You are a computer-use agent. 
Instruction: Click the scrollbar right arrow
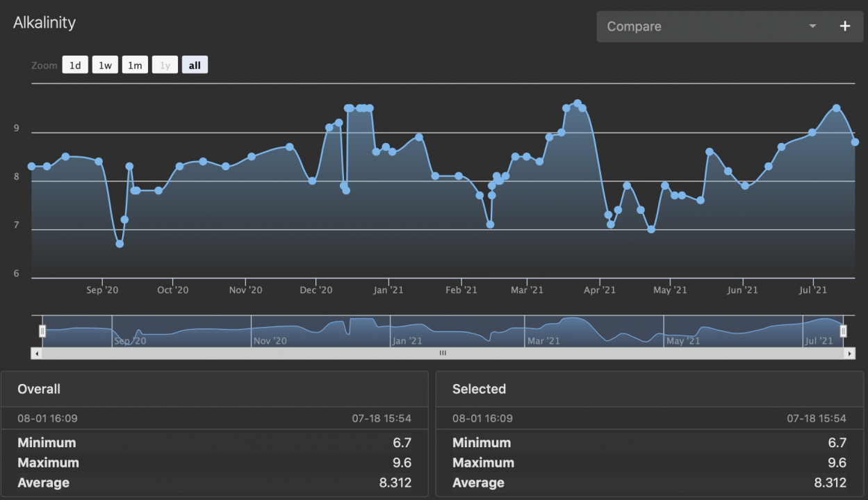(849, 353)
